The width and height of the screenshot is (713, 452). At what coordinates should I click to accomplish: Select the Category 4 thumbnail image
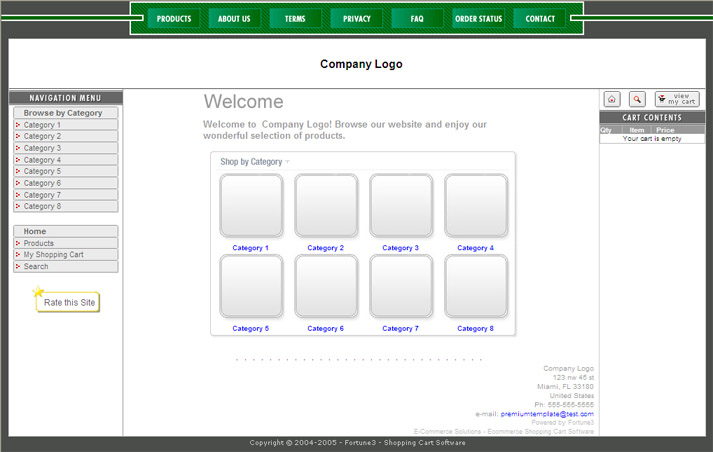click(x=476, y=206)
